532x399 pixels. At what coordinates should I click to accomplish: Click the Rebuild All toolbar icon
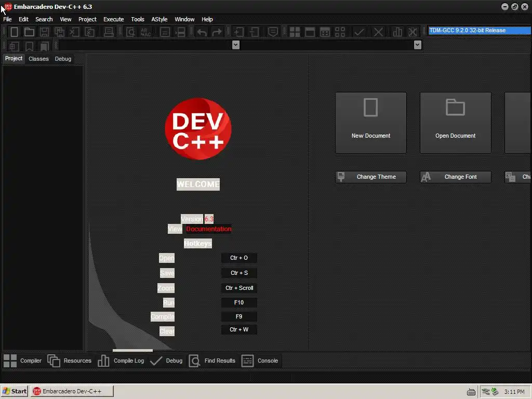[x=340, y=32]
